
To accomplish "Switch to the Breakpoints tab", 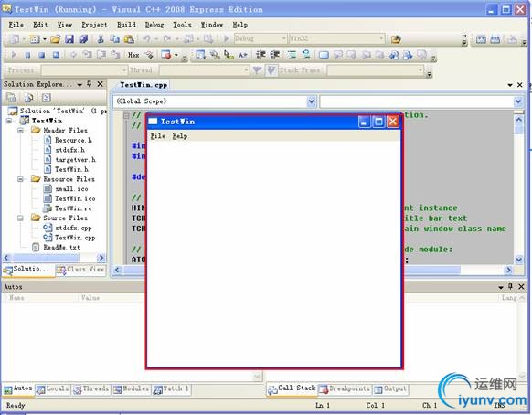I will click(x=345, y=389).
